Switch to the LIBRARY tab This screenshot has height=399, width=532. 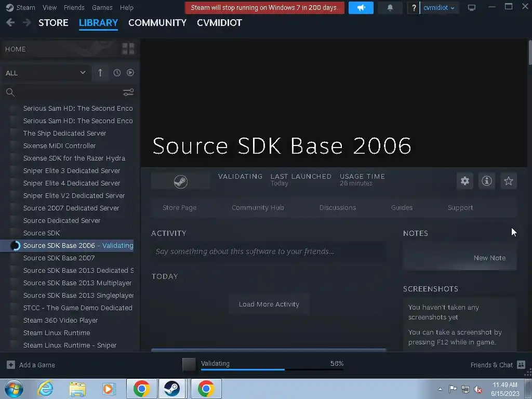(x=98, y=23)
